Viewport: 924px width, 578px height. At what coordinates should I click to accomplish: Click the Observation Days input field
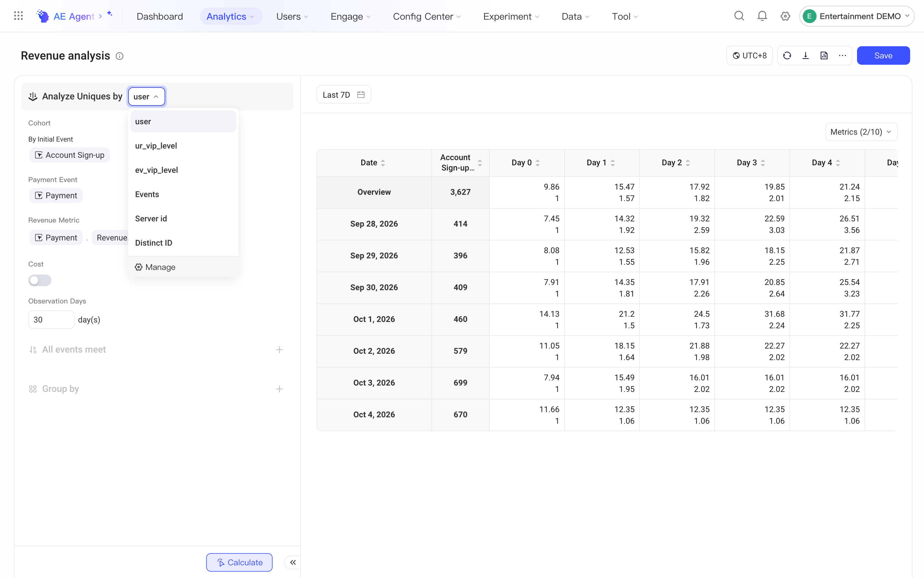(x=51, y=320)
